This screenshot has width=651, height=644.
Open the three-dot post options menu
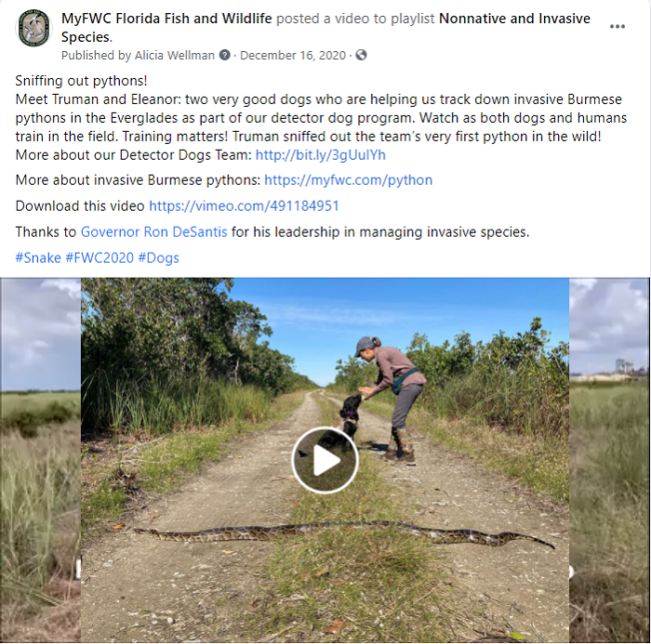[x=617, y=27]
